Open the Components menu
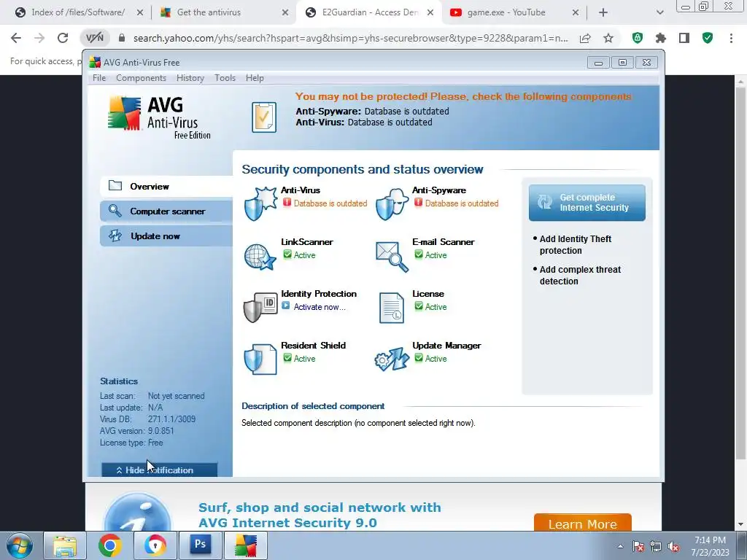 141,77
